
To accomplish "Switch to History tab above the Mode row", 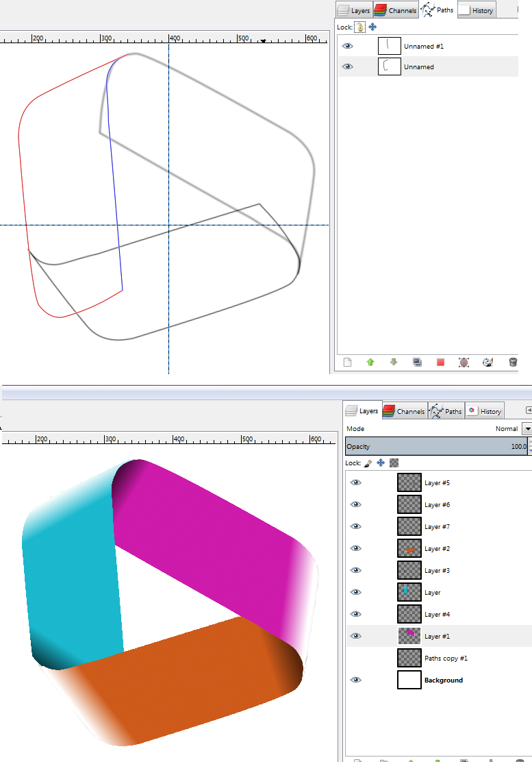I will tap(484, 411).
